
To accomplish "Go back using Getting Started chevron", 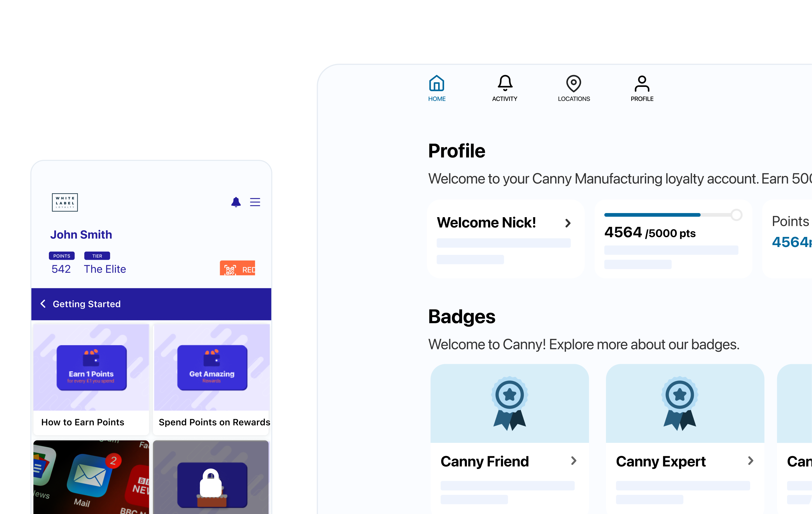I will 43,304.
